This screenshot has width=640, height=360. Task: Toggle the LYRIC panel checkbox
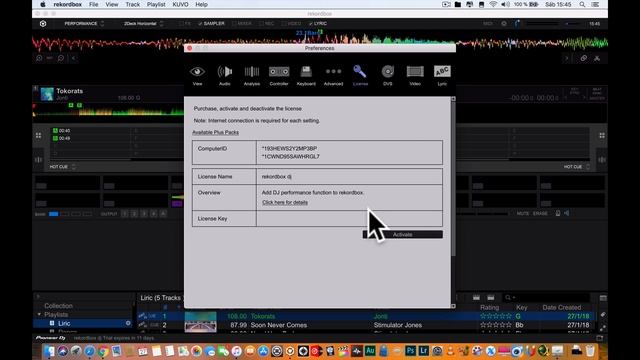(318, 24)
